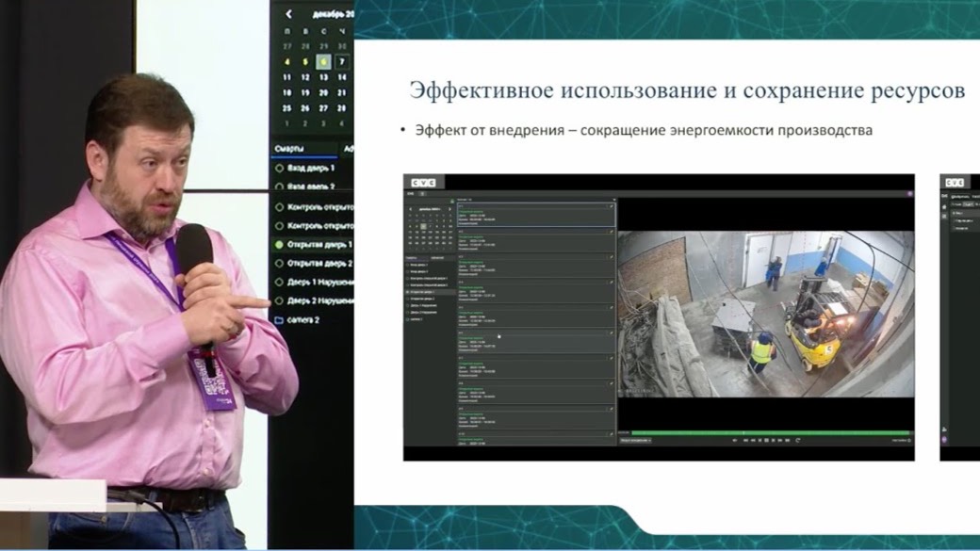
Task: Select Открытие дверь 2 in the slide's smart list
Action: (x=420, y=299)
